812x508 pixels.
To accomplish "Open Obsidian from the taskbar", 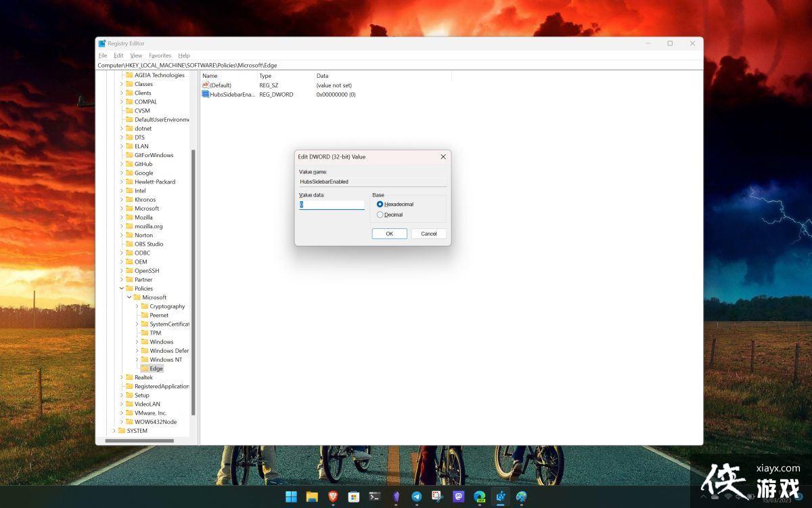I will [x=395, y=496].
